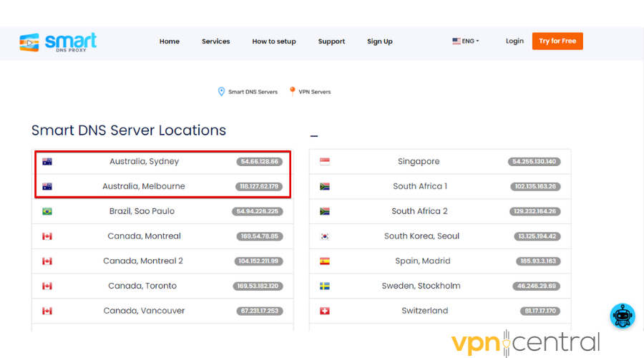Open the How to setup menu
644x358 pixels.
tap(274, 42)
